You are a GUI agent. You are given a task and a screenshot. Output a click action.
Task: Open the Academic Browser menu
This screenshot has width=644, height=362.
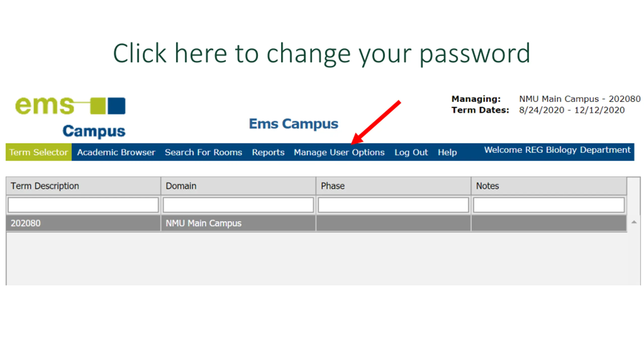coord(116,152)
